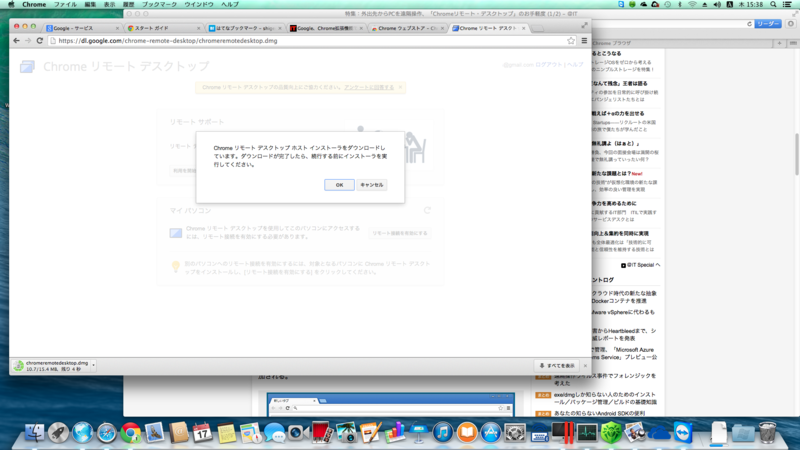
Task: Click the Bluetooth icon in menu bar
Action: 680,4
